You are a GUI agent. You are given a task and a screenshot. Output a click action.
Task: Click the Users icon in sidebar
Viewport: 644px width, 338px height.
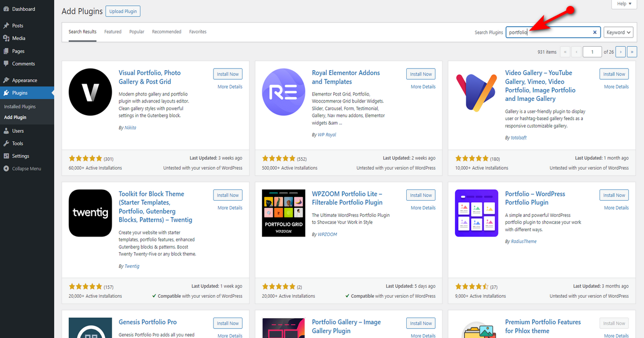6,131
